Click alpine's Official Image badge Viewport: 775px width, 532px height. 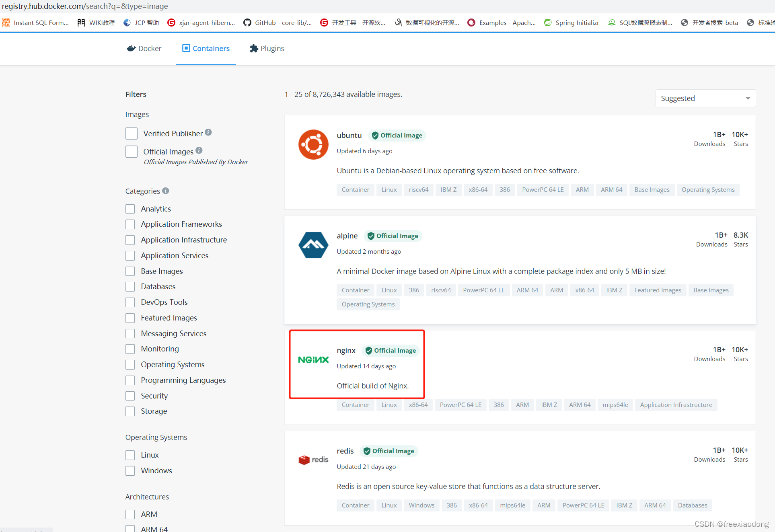pyautogui.click(x=393, y=236)
